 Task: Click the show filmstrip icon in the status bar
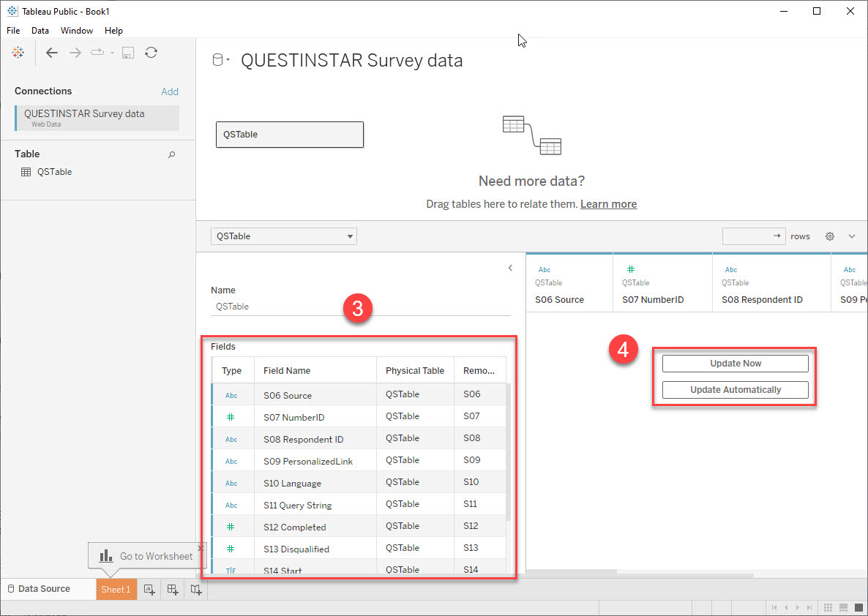(844, 608)
